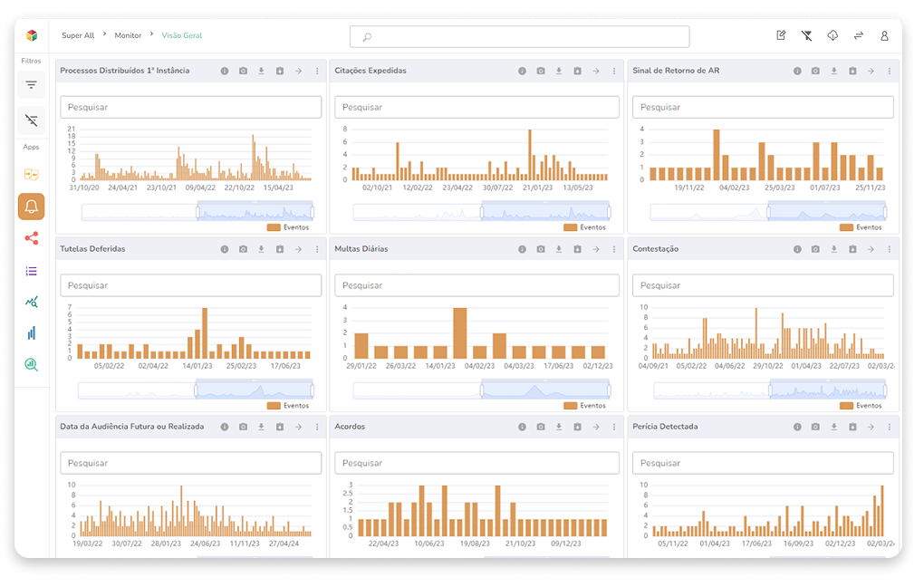Image resolution: width=924 pixels, height=587 pixels.
Task: Open more options for Tutelas Deferidas panel
Action: click(317, 249)
